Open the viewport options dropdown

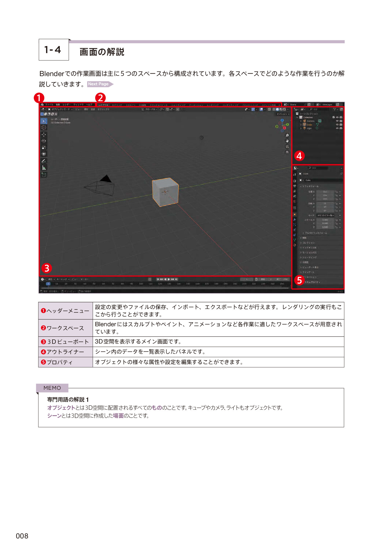(283, 114)
